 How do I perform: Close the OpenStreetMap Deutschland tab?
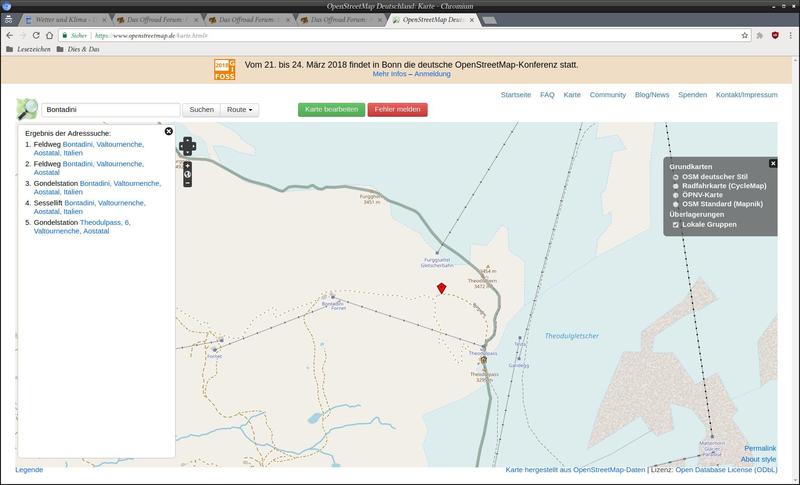coord(472,20)
